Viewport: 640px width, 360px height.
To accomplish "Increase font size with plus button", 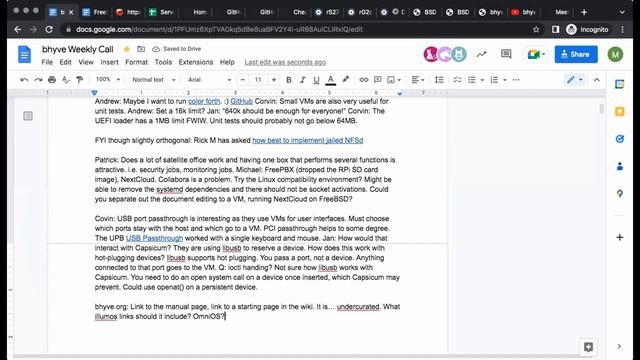I will click(274, 80).
